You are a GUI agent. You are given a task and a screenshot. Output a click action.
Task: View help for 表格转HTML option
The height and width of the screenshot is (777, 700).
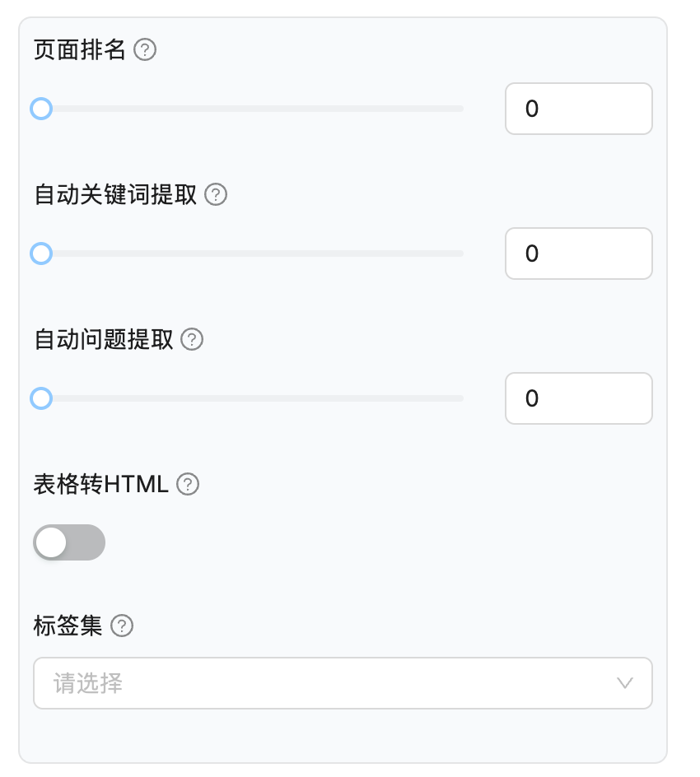(x=188, y=485)
